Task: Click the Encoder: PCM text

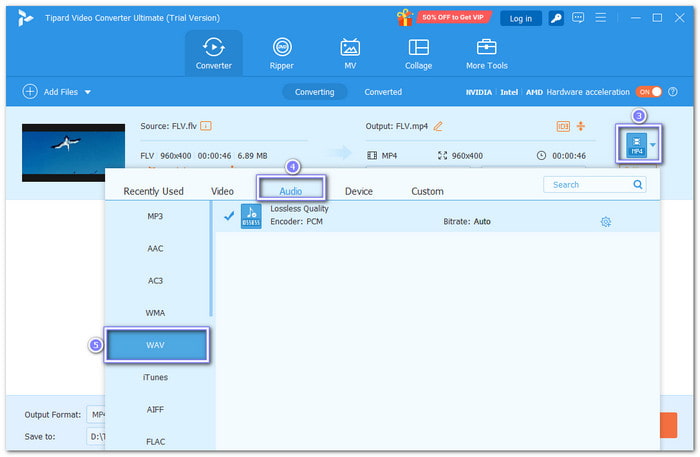Action: pos(296,221)
